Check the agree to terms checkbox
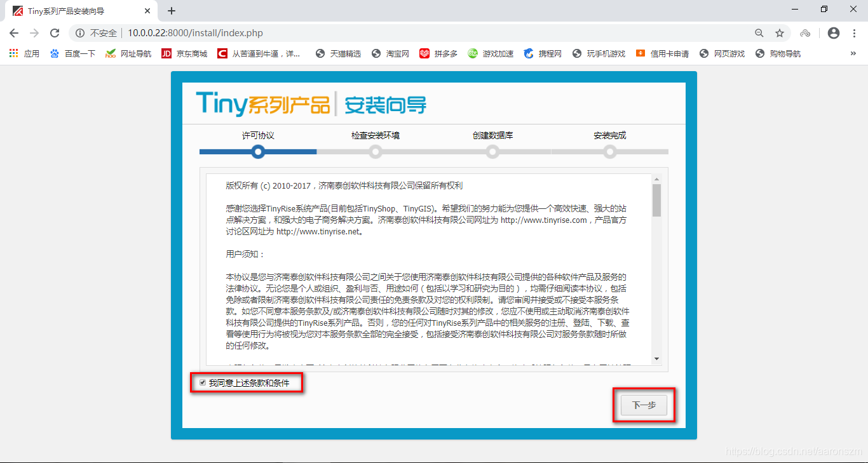This screenshot has height=463, width=868. click(203, 383)
